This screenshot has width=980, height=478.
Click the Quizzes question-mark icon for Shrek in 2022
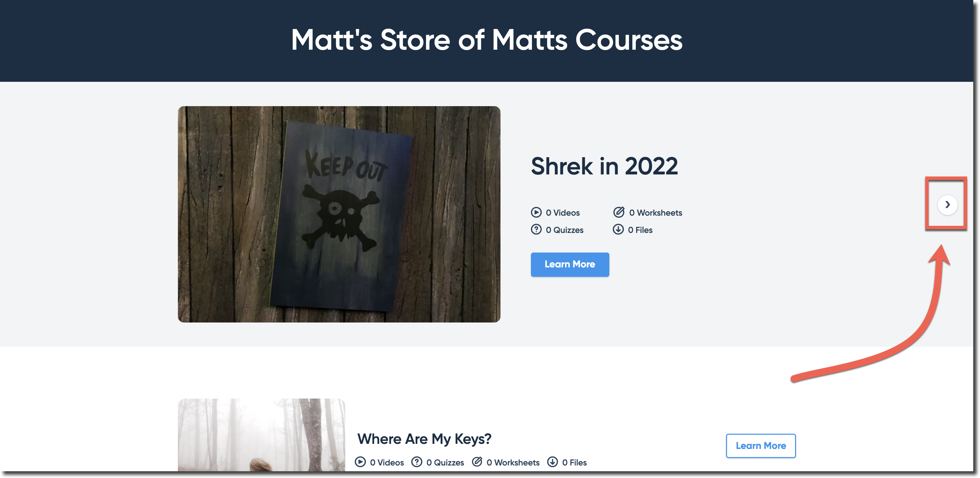[536, 229]
